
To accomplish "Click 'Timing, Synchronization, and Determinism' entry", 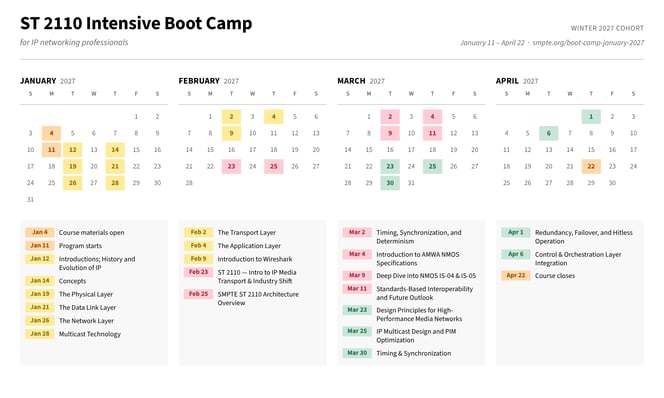I will (419, 237).
